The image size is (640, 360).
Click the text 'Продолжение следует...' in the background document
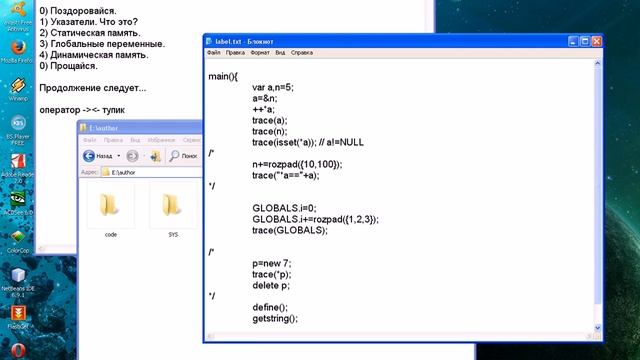tap(93, 88)
